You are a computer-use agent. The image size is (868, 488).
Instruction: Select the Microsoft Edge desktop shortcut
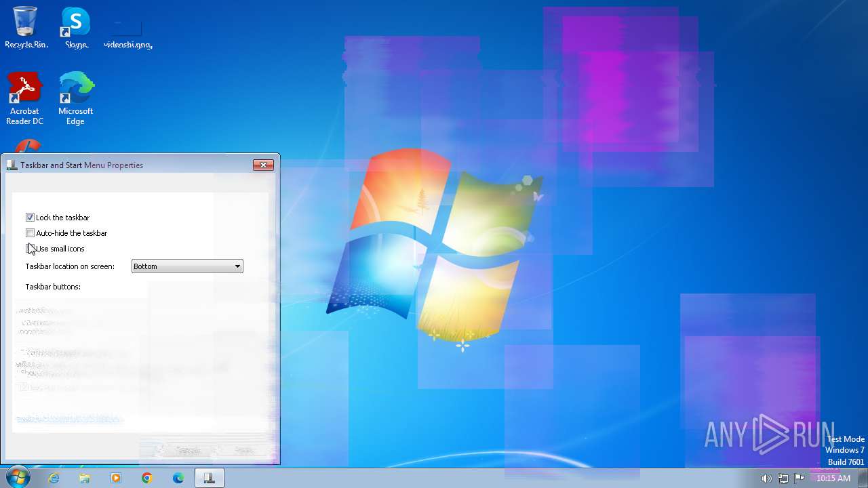(76, 99)
